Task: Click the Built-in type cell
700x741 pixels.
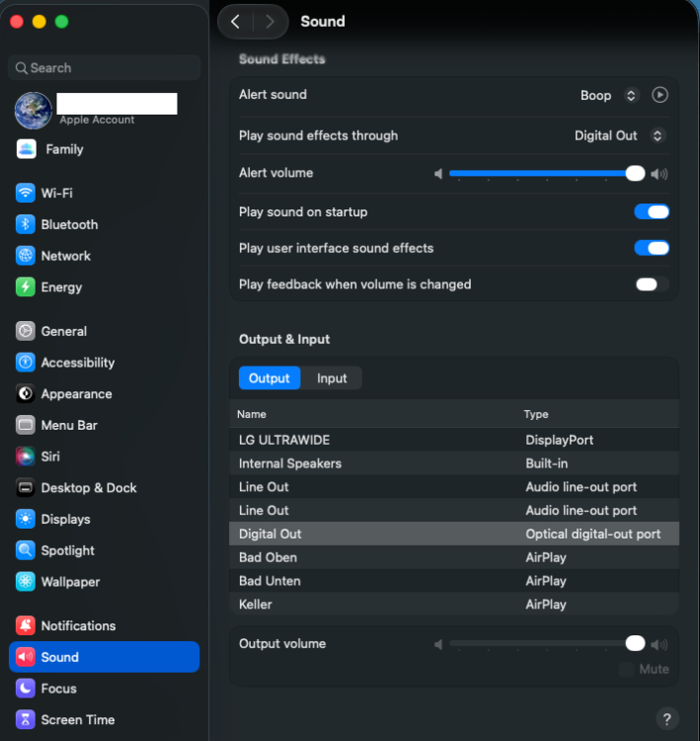Action: point(547,463)
